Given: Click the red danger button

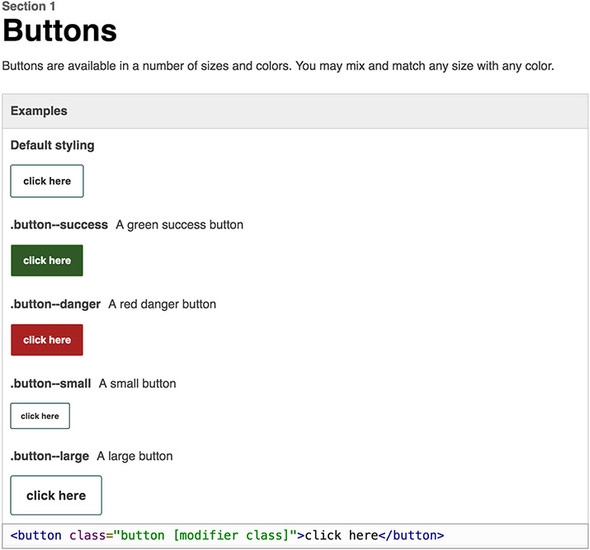Looking at the screenshot, I should [x=47, y=340].
